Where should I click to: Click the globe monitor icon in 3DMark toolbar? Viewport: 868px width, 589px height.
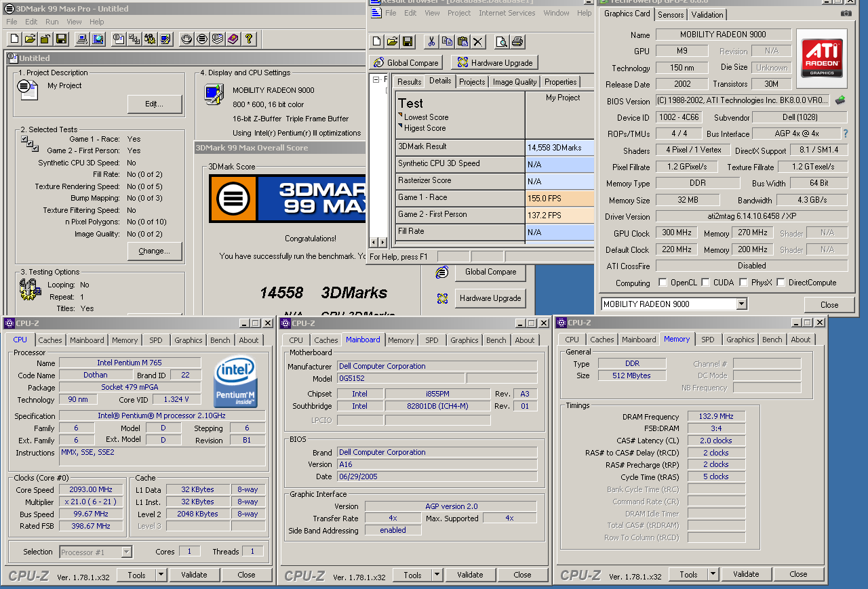98,39
